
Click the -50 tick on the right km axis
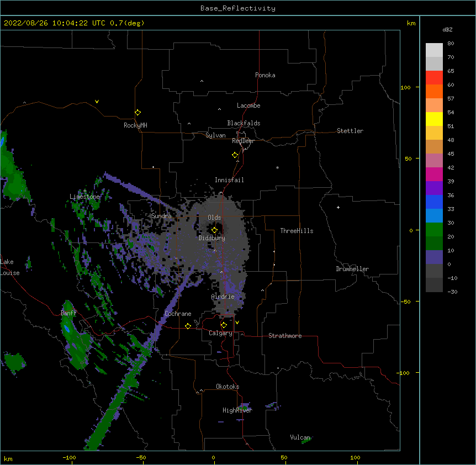pos(405,302)
